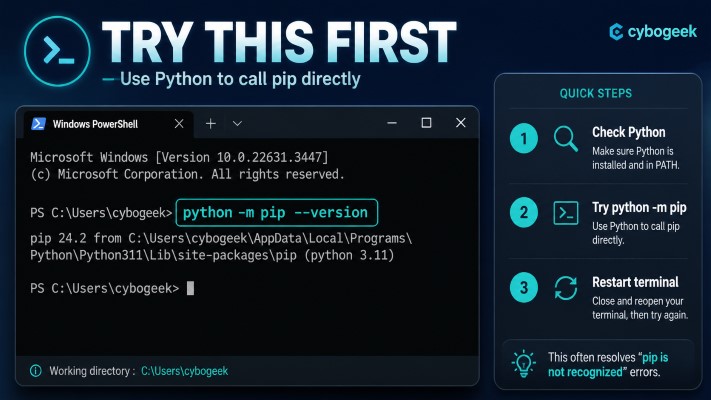This screenshot has height=400, width=711.
Task: Click the site-packages path output line
Action: click(x=212, y=255)
